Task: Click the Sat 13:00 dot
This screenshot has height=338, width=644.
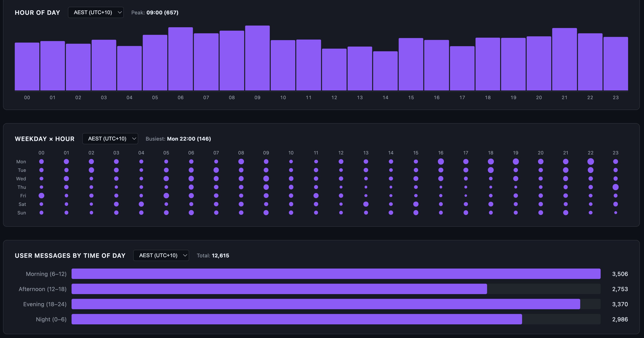Action: [x=366, y=204]
